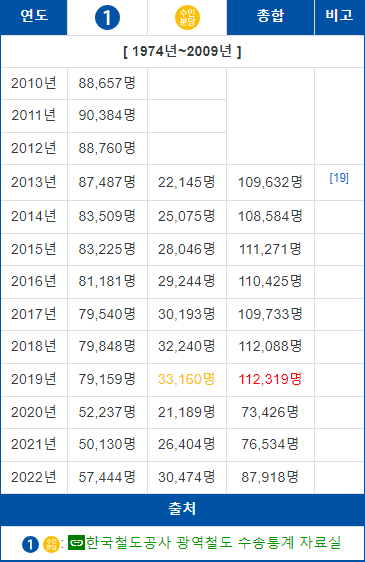Click the 112,088명 total cell

pos(270,346)
